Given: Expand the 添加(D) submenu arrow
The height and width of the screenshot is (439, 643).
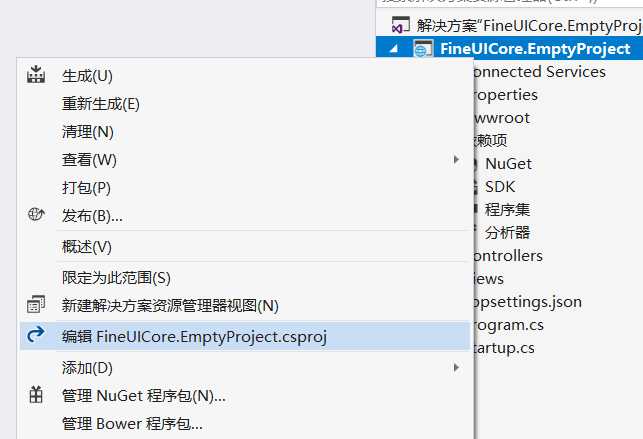Looking at the screenshot, I should pyautogui.click(x=456, y=367).
